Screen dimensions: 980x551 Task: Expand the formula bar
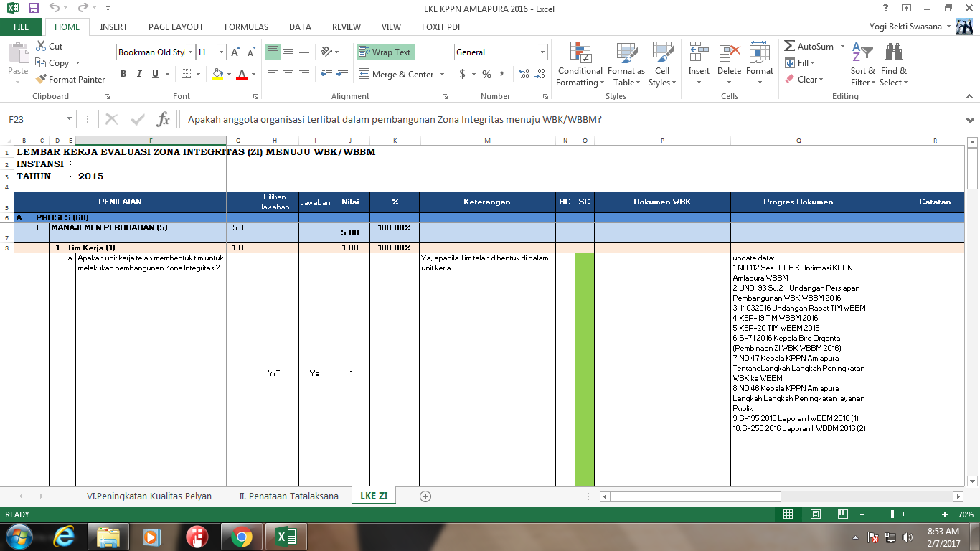click(x=971, y=119)
